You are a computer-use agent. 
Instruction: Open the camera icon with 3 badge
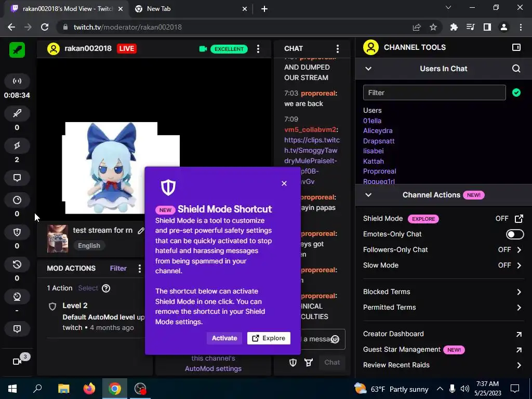click(17, 362)
